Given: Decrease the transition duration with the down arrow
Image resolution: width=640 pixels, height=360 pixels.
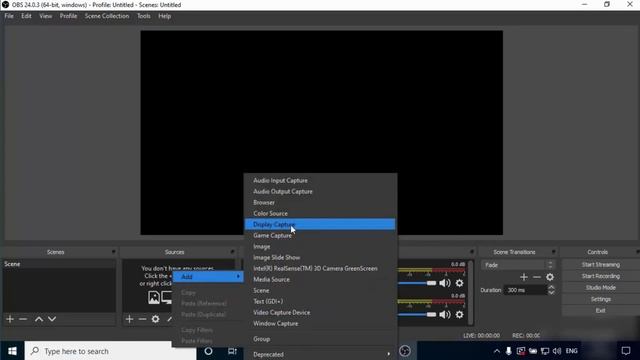Looking at the screenshot, I should (551, 293).
